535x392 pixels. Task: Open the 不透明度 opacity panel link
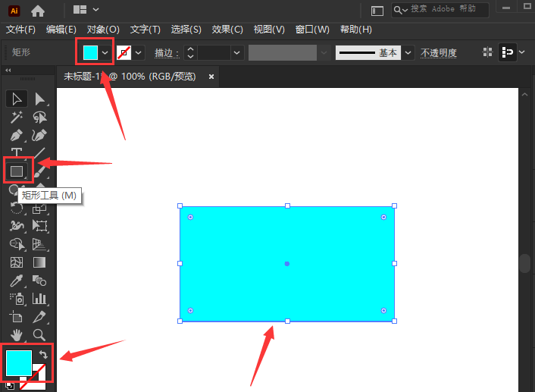pos(439,53)
